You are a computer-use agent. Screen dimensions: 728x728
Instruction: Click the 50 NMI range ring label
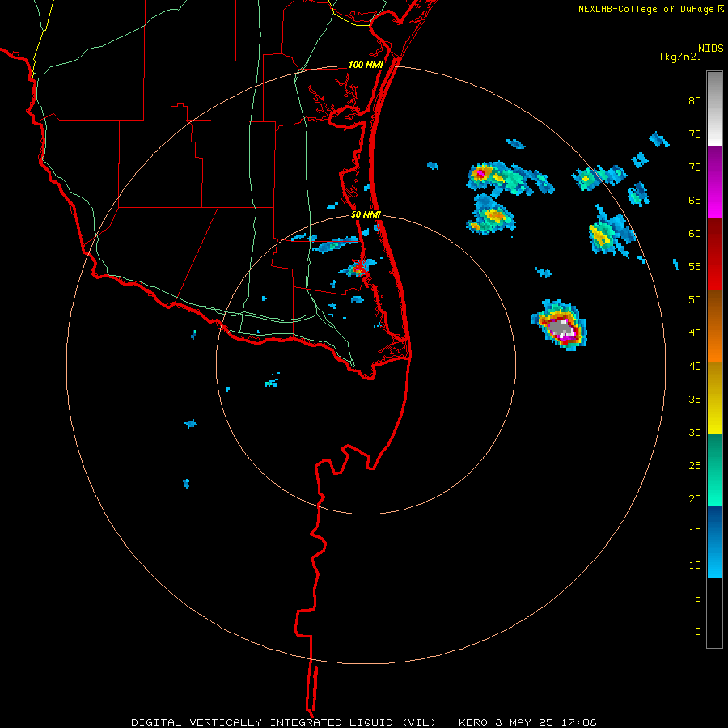point(366,214)
